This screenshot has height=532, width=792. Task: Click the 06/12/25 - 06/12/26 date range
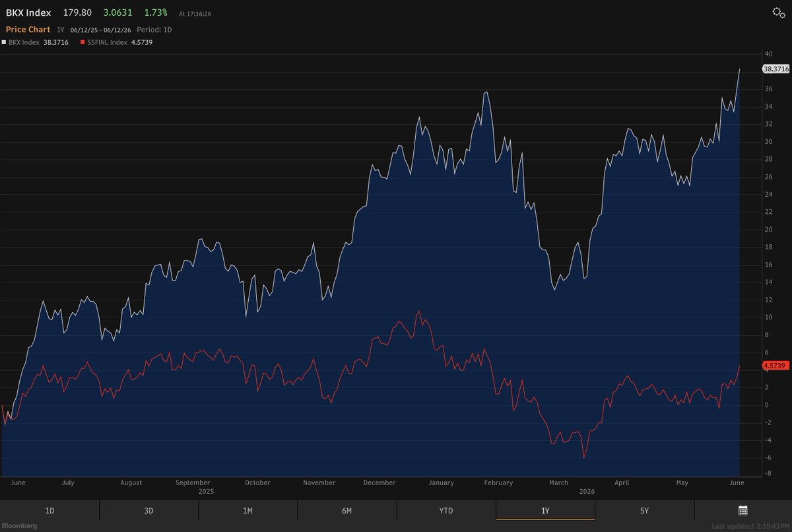click(x=101, y=30)
